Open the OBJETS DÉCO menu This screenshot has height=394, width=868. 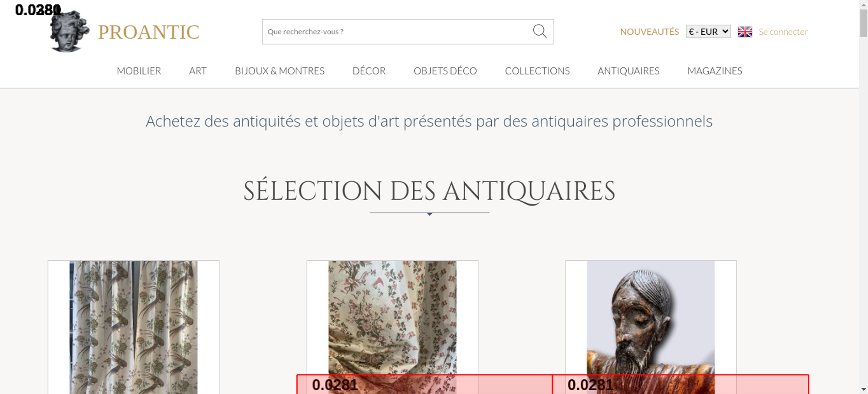pos(445,71)
